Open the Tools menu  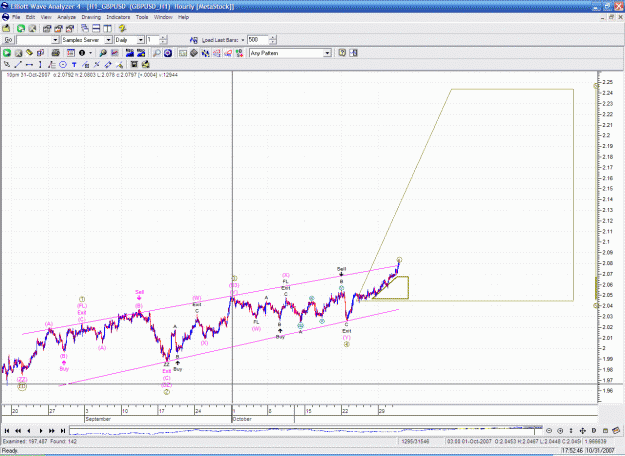142,17
